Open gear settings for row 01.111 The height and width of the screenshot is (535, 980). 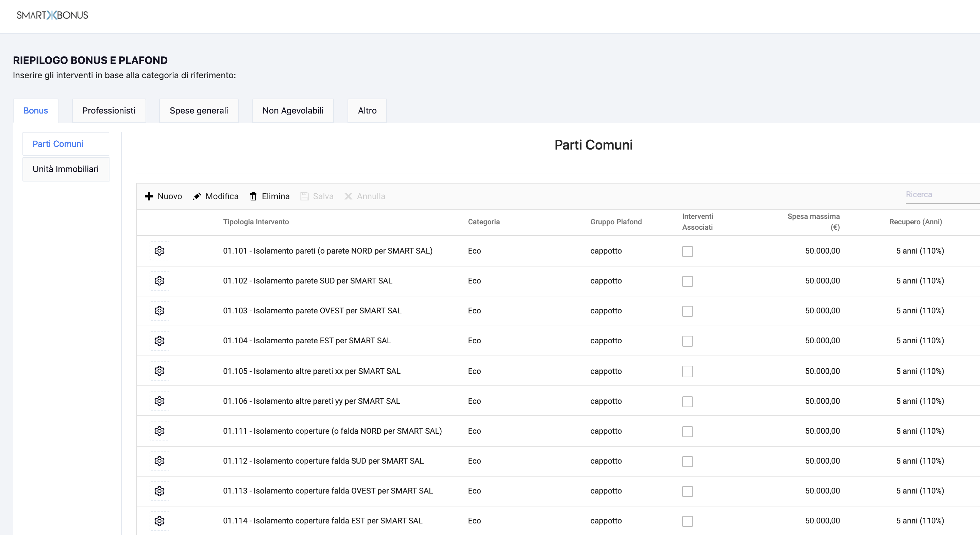pyautogui.click(x=159, y=431)
